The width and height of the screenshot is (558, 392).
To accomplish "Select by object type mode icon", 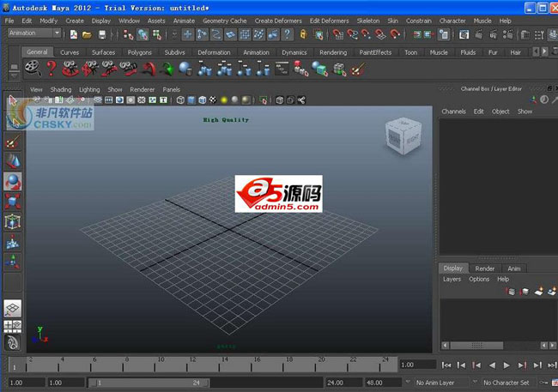I will [143, 34].
